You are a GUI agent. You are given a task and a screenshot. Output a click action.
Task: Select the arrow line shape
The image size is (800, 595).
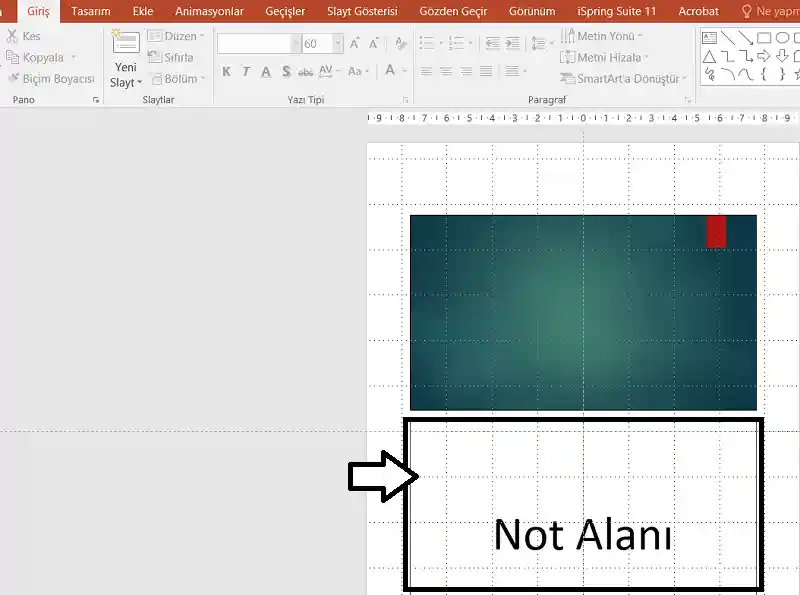(x=746, y=38)
